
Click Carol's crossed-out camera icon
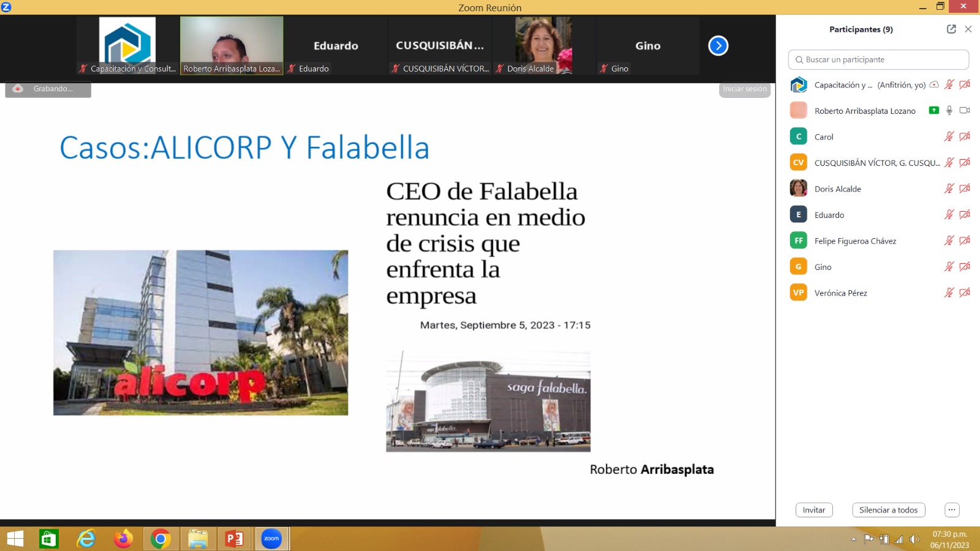[965, 137]
